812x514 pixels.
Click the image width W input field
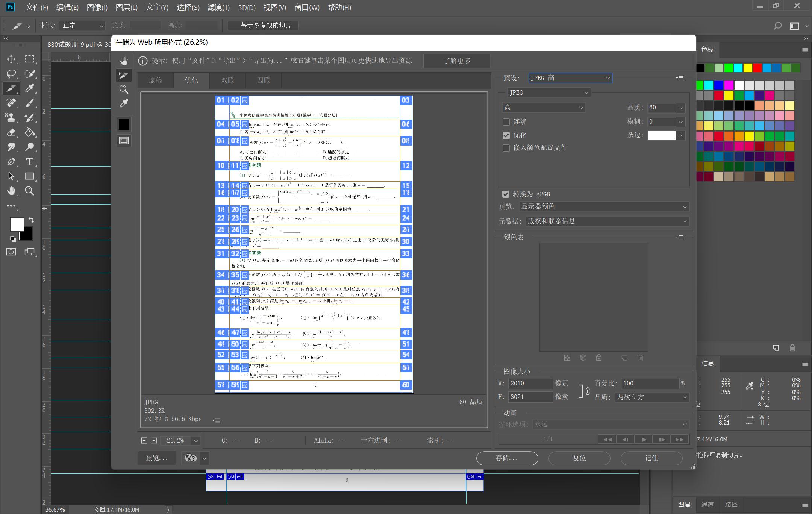[x=530, y=383]
